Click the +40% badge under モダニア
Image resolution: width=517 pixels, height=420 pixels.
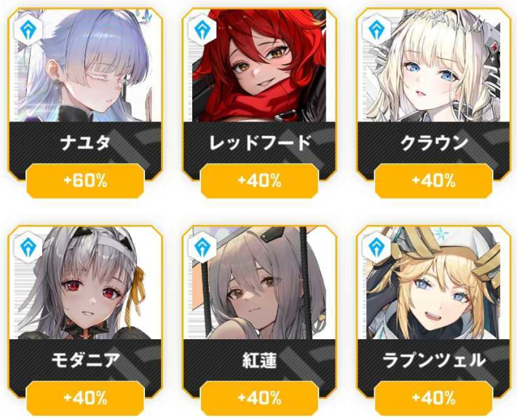(x=85, y=398)
